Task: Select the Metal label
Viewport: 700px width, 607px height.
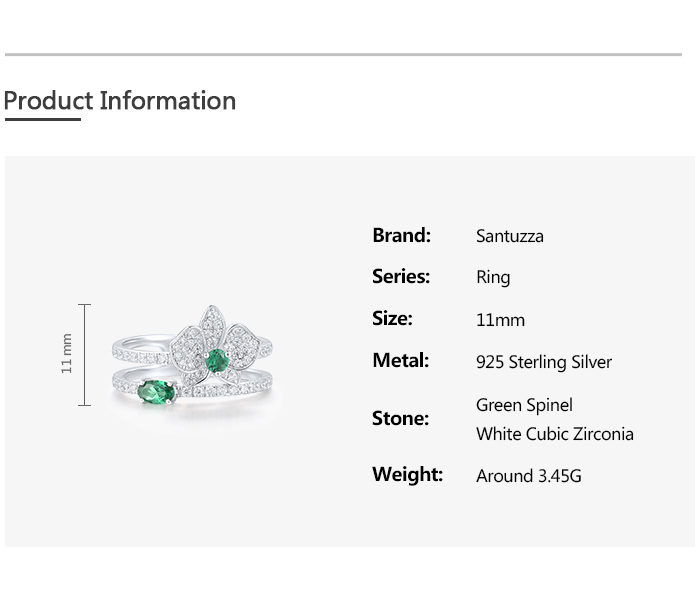Action: [x=400, y=361]
